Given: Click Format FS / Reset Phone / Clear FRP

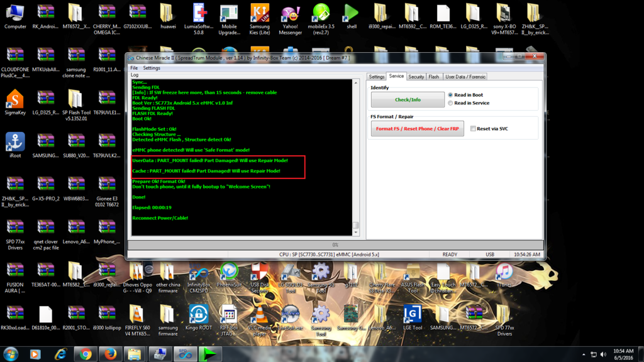Looking at the screenshot, I should coord(418,128).
